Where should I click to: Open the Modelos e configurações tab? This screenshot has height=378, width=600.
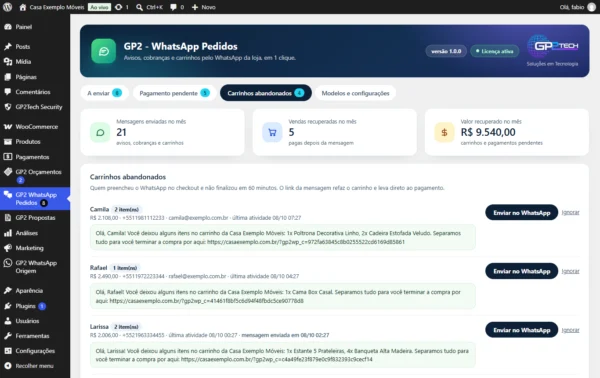355,93
